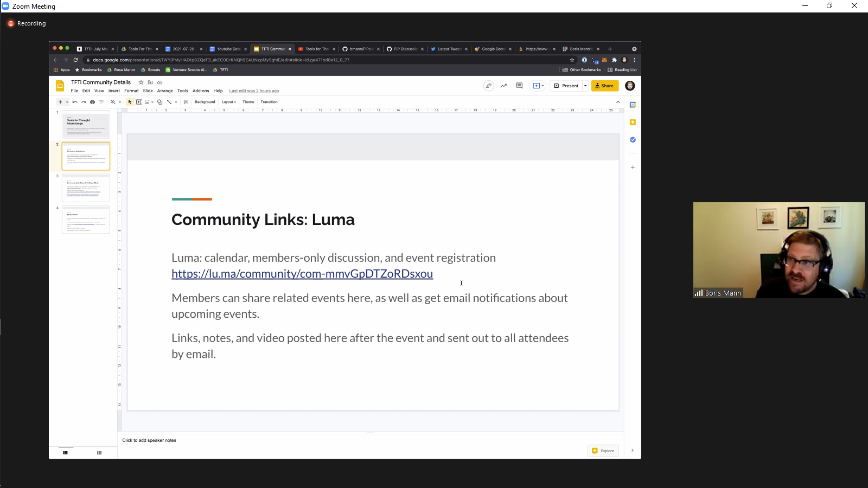
Task: Click the 'Community Links: Luma' slide title
Action: 263,220
